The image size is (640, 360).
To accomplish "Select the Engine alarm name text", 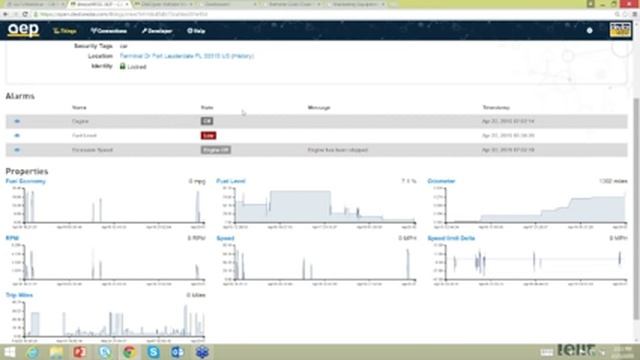I will 80,121.
